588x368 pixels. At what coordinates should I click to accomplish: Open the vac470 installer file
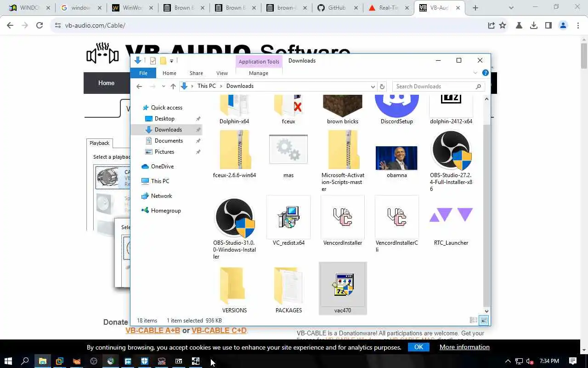pyautogui.click(x=343, y=288)
